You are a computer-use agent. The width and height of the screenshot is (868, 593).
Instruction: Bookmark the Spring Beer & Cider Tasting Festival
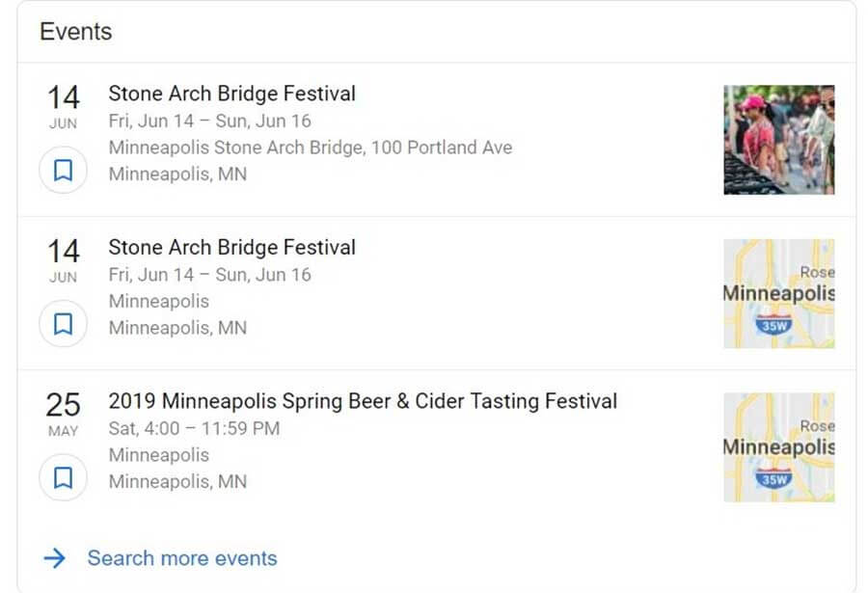tap(63, 477)
